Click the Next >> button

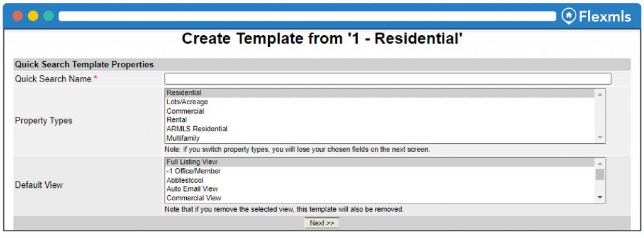[x=322, y=223]
